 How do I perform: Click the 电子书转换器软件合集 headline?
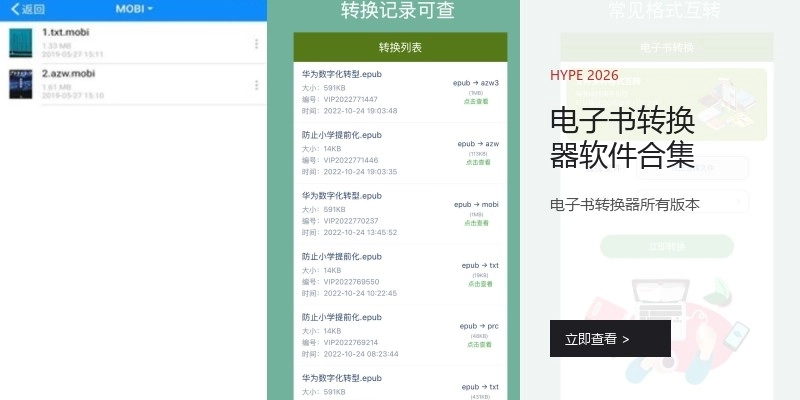[622, 137]
